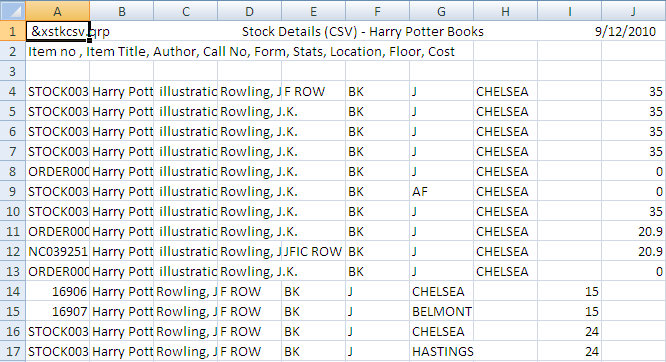Click the NC039251 cell
This screenshot has height=362, width=666.
58,251
